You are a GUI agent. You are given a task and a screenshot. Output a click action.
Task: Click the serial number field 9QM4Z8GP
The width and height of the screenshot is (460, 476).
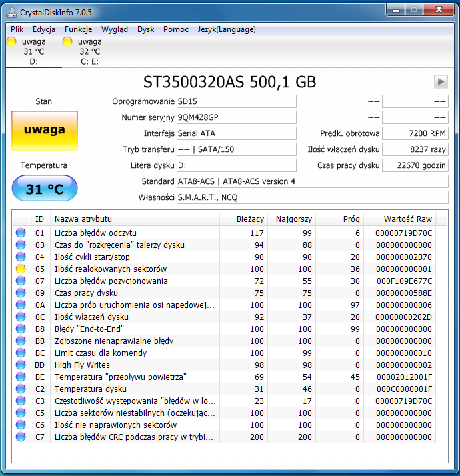[x=237, y=117]
